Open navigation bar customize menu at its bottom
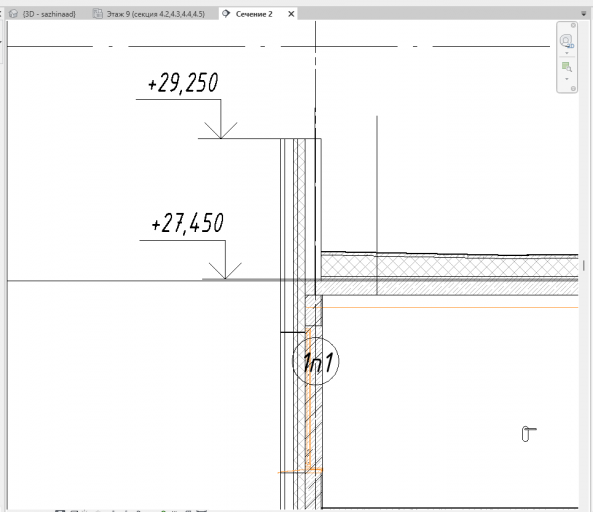 (x=573, y=88)
